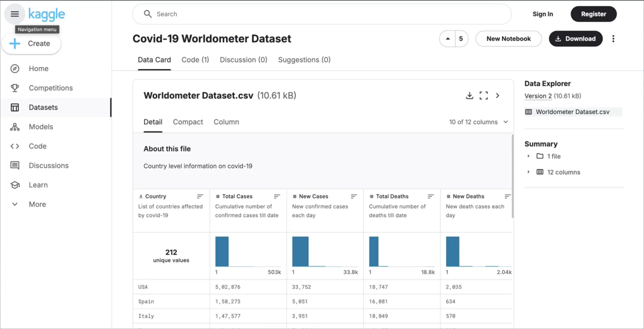The width and height of the screenshot is (644, 329).
Task: Open Datasets in sidebar
Action: pyautogui.click(x=56, y=107)
